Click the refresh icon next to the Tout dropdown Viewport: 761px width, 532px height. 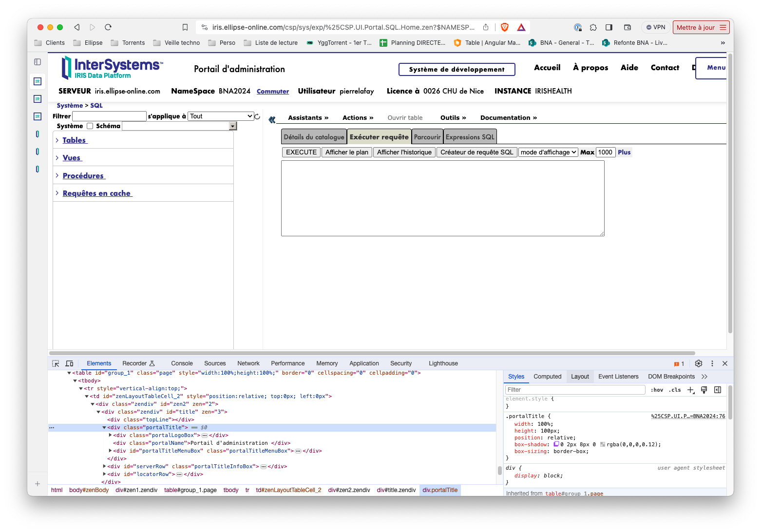pyautogui.click(x=257, y=116)
